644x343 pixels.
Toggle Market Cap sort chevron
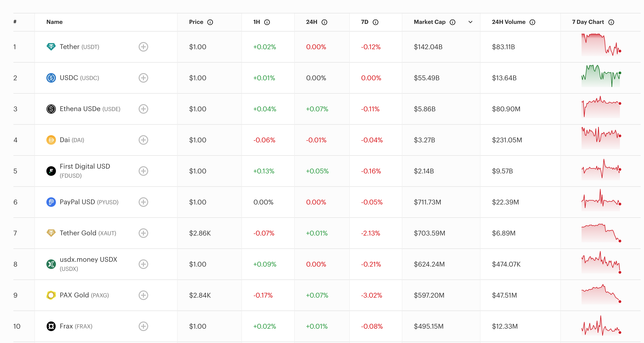[470, 22]
